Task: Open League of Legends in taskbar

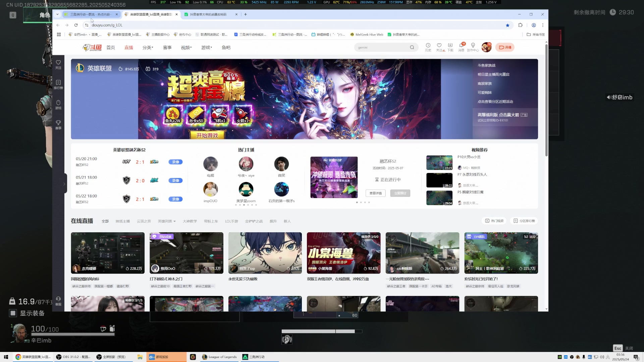Action: (x=219, y=357)
